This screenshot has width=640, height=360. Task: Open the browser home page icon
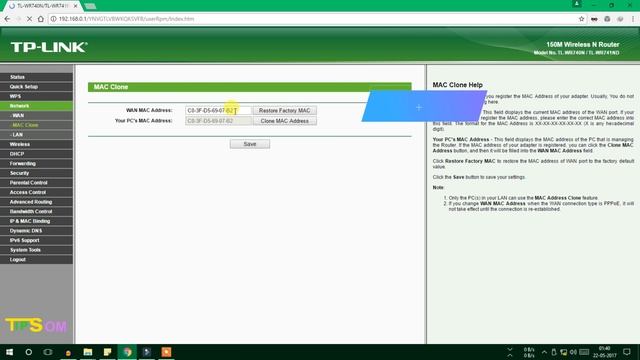tap(40, 19)
